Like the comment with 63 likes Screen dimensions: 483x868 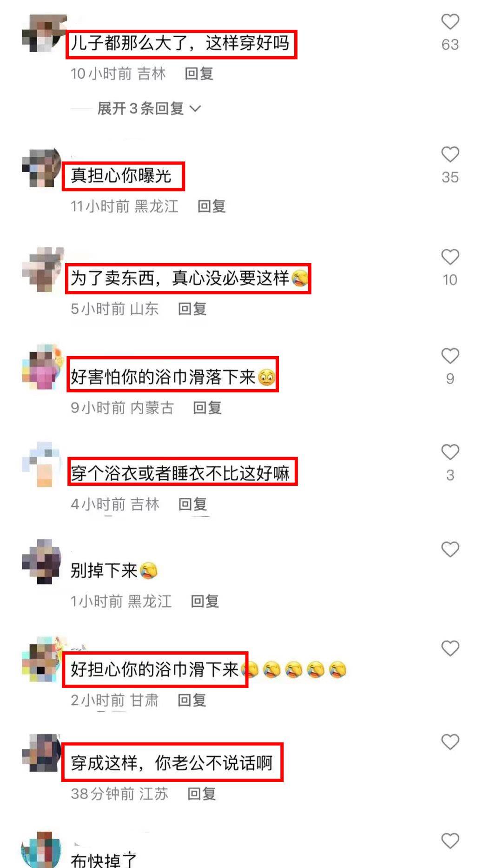pos(450,22)
